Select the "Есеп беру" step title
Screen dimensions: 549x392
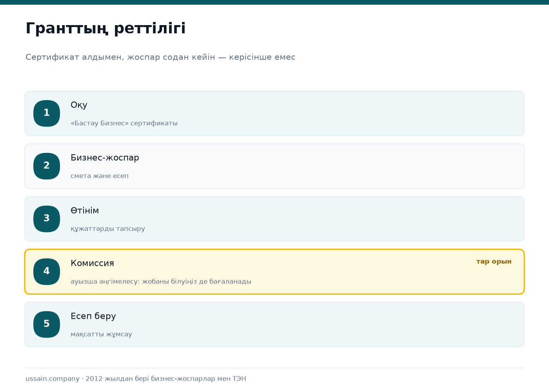pyautogui.click(x=93, y=316)
